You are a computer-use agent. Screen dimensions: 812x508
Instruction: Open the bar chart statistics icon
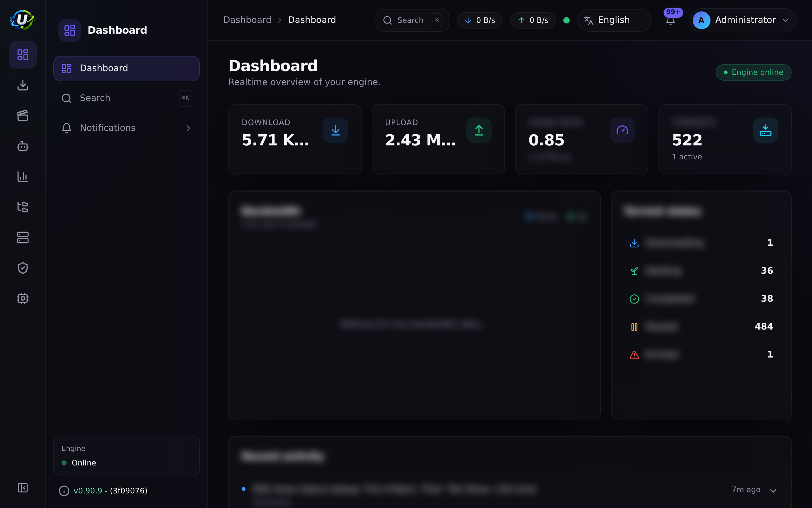point(23,177)
